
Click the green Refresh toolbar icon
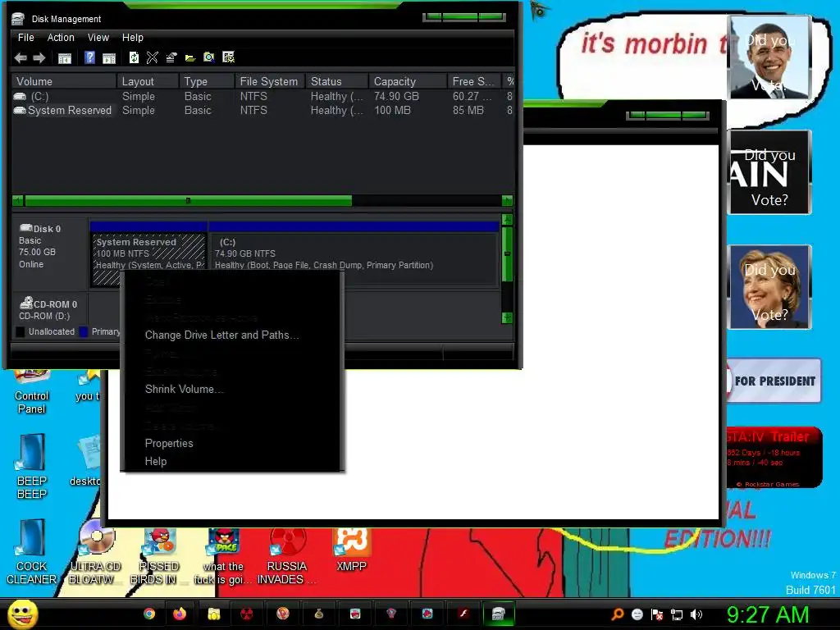tap(134, 57)
